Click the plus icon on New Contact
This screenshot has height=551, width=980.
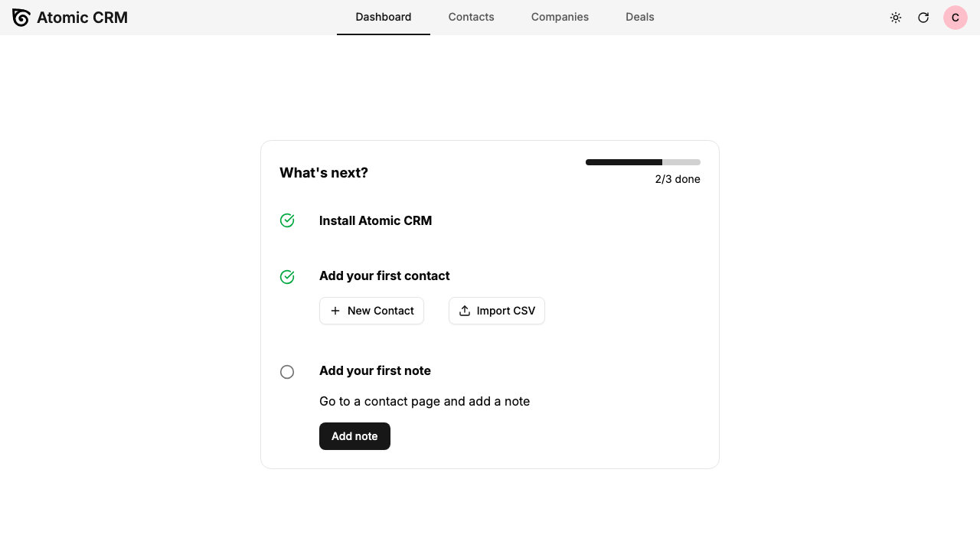(x=335, y=311)
